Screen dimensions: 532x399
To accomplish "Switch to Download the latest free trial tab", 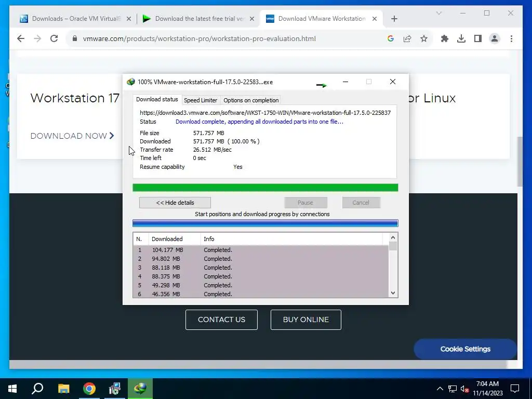I will (x=198, y=19).
